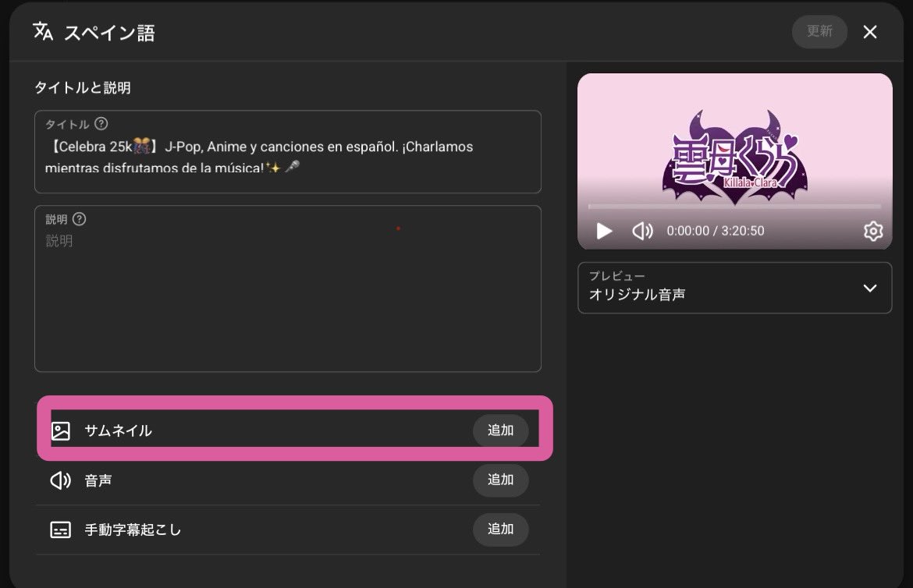This screenshot has height=588, width=913.
Task: Click the translate language icon beside スペイン語
Action: pyautogui.click(x=42, y=31)
